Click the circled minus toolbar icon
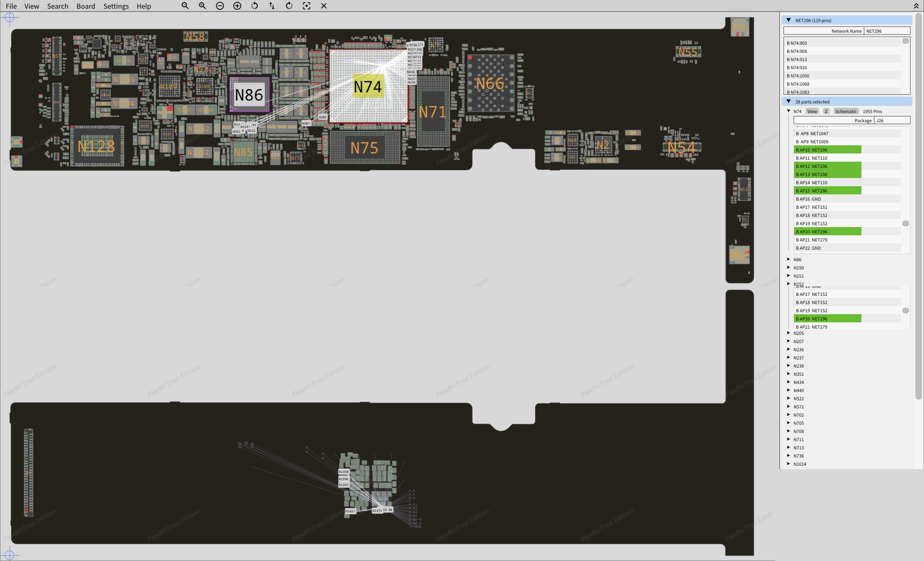The width and height of the screenshot is (924, 561). (x=220, y=6)
